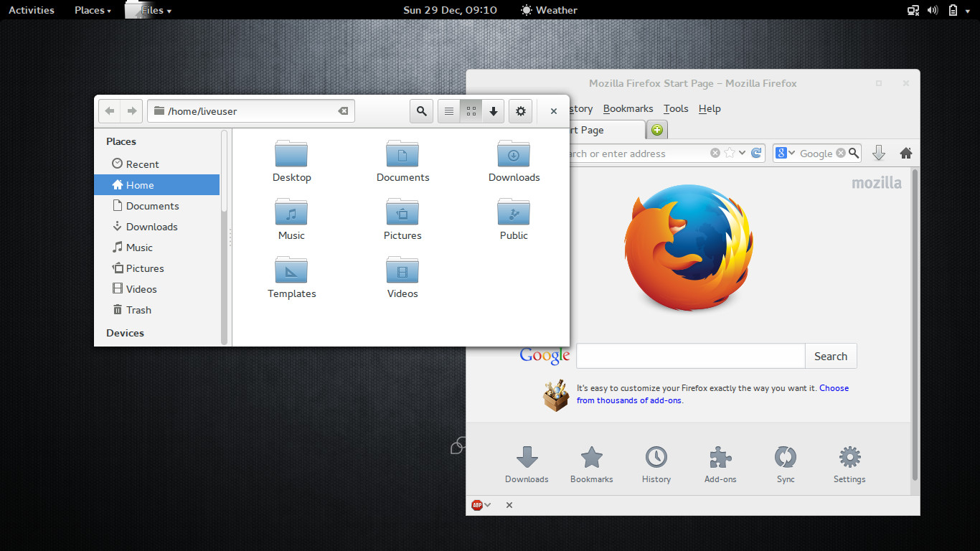Select Home in Places sidebar
Viewport: 980px width, 551px height.
157,185
